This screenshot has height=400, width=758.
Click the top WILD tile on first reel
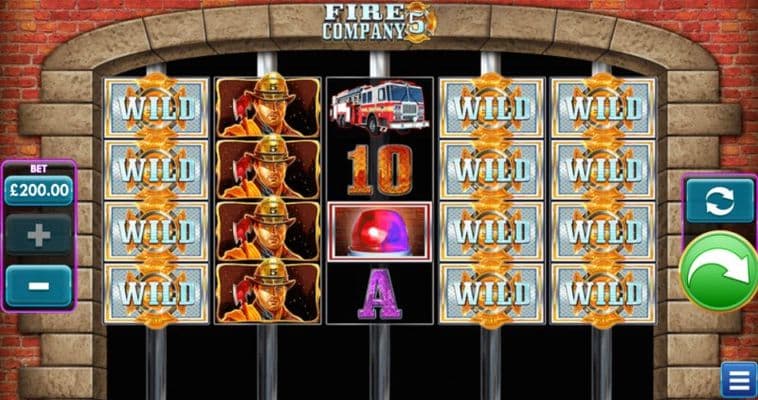[157, 108]
